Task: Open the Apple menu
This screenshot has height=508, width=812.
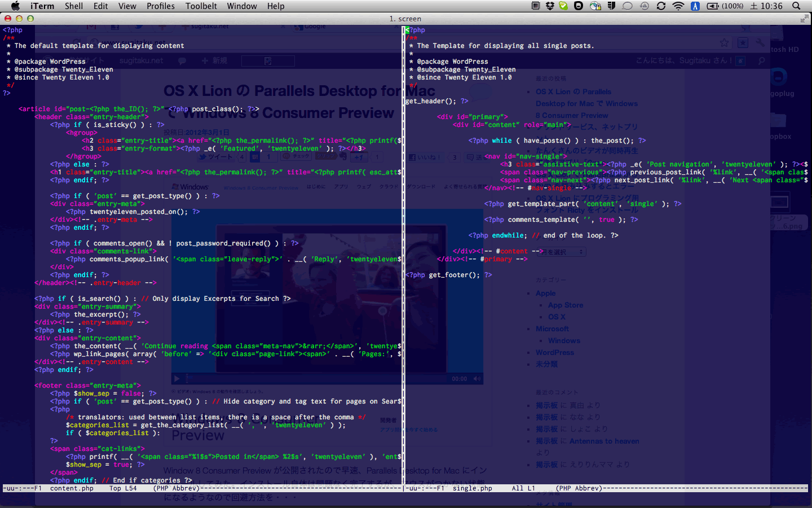Action: [15, 6]
